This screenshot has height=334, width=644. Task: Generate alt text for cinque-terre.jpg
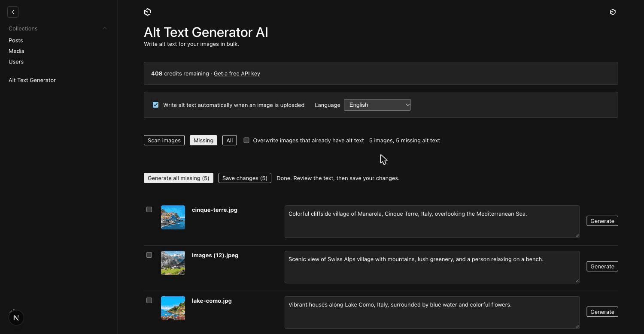click(x=602, y=221)
